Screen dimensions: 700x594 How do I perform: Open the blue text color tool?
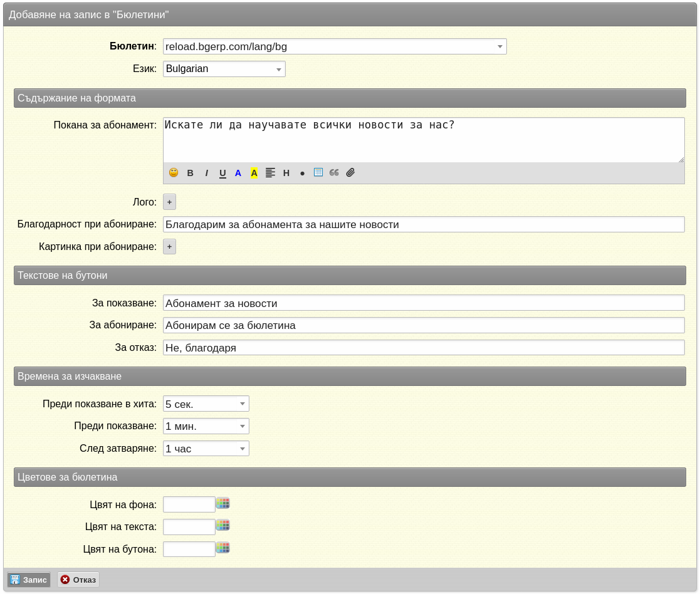[238, 173]
